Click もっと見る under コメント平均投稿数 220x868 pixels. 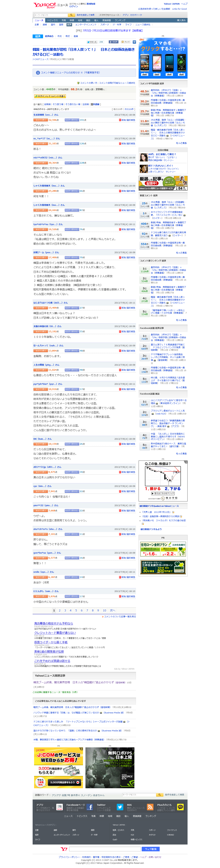pos(181,143)
